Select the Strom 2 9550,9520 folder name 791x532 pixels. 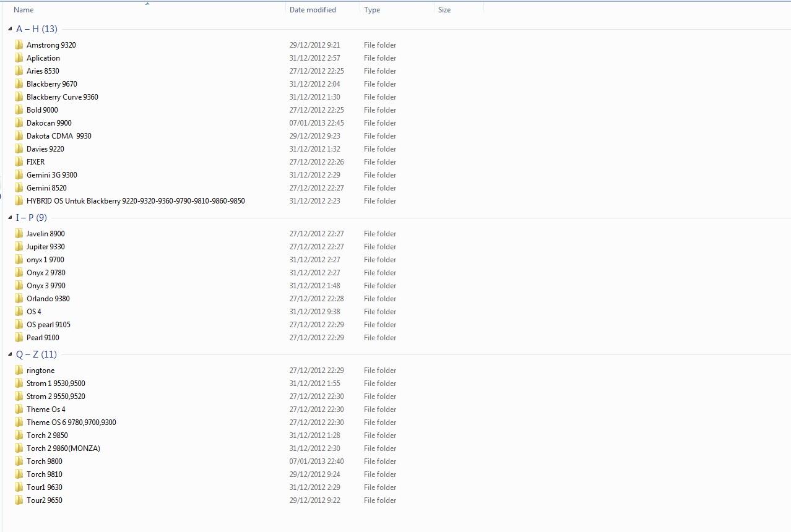56,397
